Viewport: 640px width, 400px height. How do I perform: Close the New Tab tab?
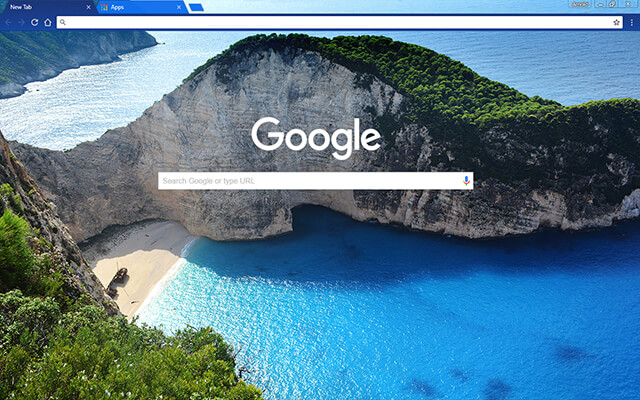[88, 7]
